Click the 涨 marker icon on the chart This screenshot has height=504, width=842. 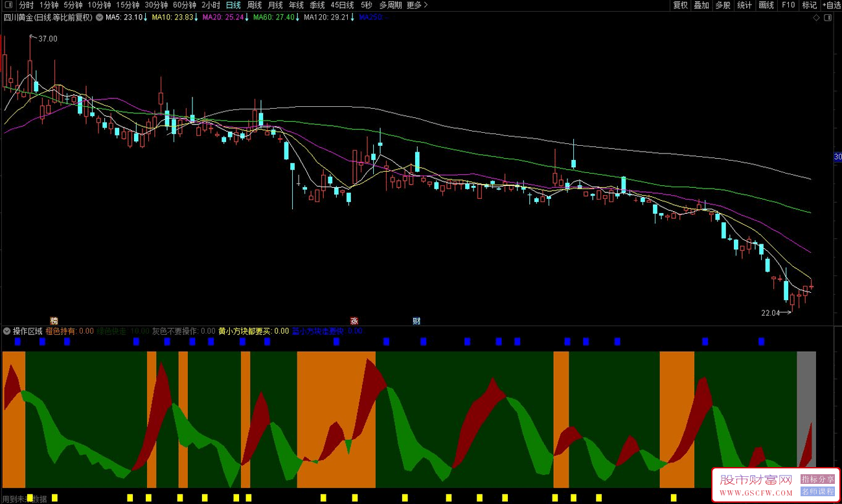tap(354, 321)
